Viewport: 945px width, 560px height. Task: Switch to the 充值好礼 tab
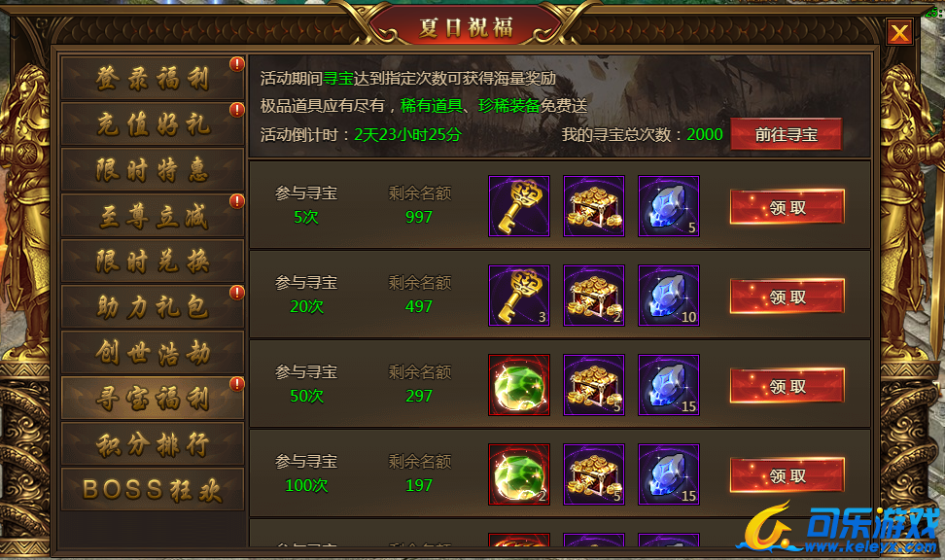point(153,124)
